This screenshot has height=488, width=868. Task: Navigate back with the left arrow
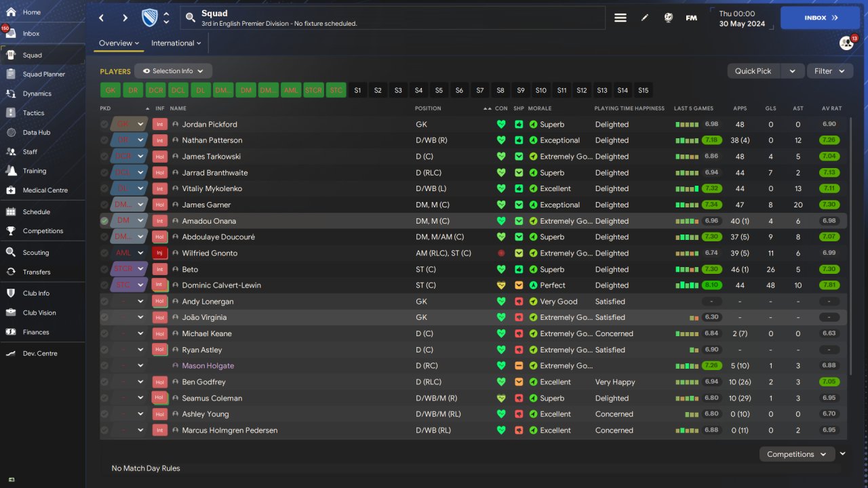102,18
